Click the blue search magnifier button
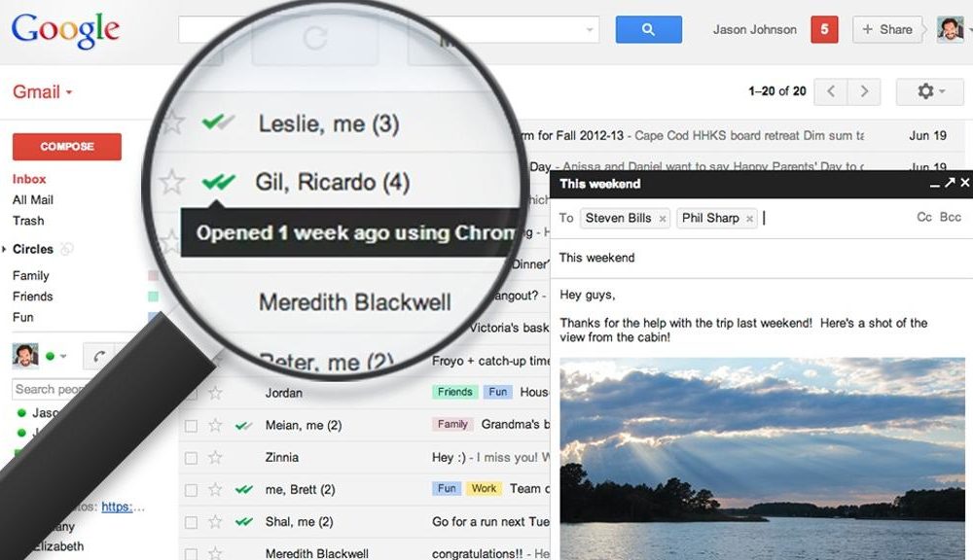973x560 pixels. [x=648, y=29]
